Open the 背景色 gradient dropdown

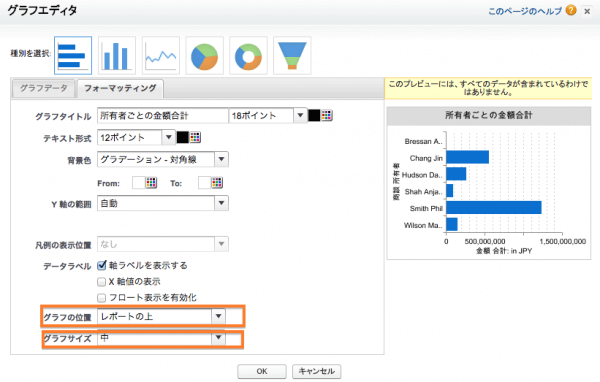point(222,159)
